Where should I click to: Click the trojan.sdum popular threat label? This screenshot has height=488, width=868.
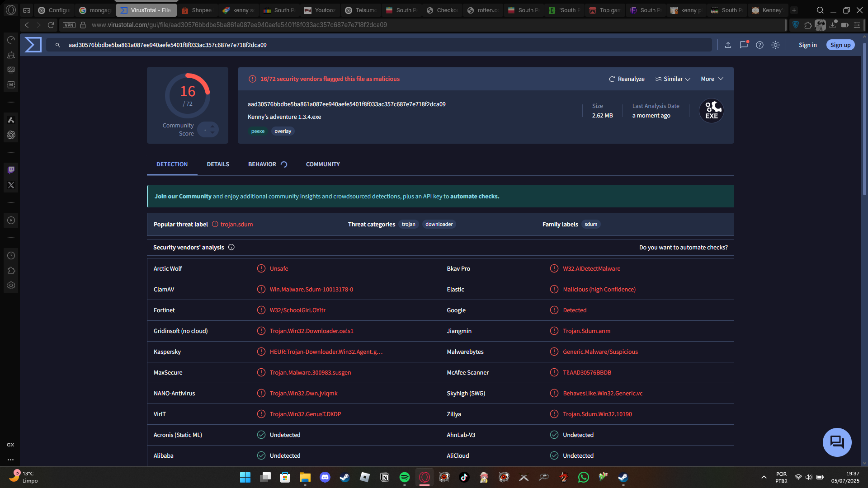(236, 224)
